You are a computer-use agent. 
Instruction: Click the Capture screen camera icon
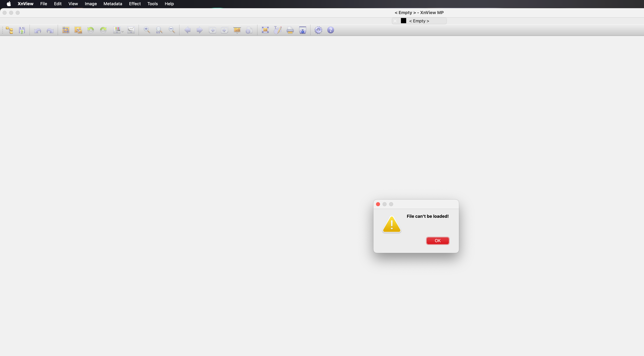click(303, 30)
